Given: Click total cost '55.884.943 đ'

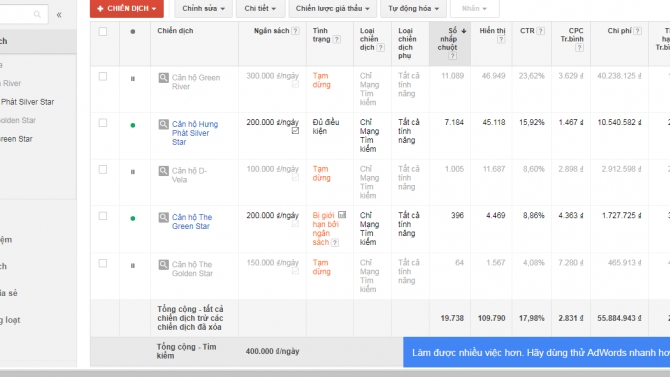Looking at the screenshot, I should point(619,318).
